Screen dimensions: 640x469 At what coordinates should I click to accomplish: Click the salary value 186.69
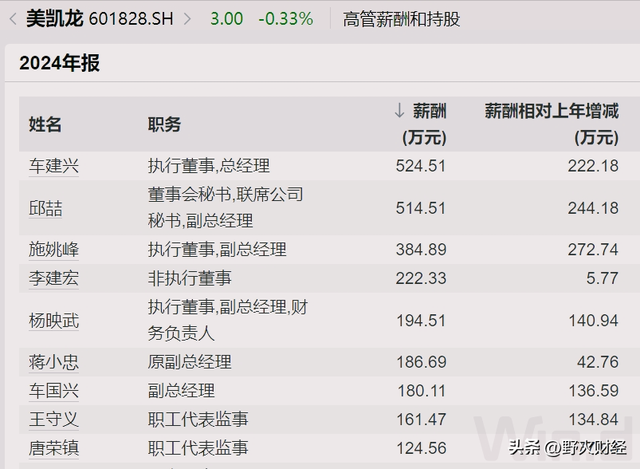(x=421, y=362)
